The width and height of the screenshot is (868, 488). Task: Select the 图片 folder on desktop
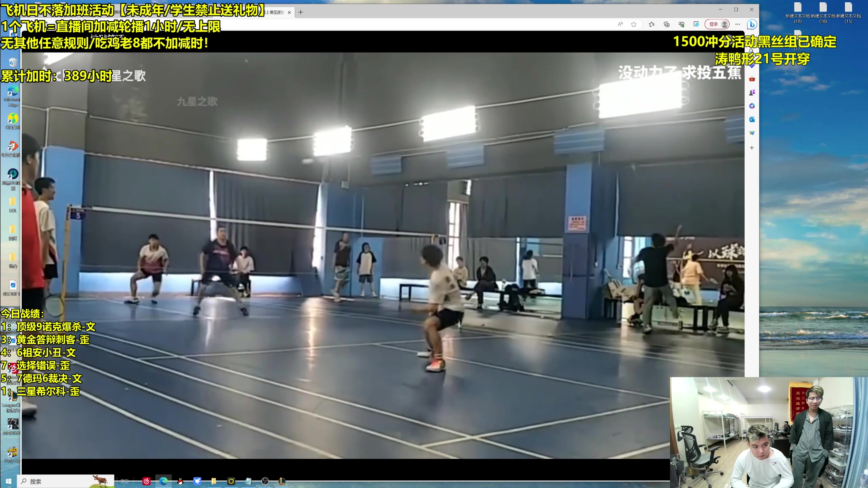click(13, 232)
